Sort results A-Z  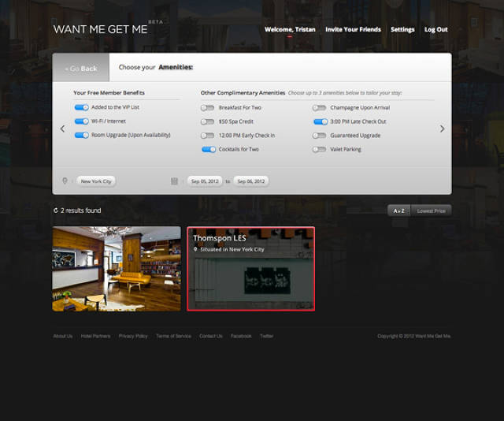399,210
